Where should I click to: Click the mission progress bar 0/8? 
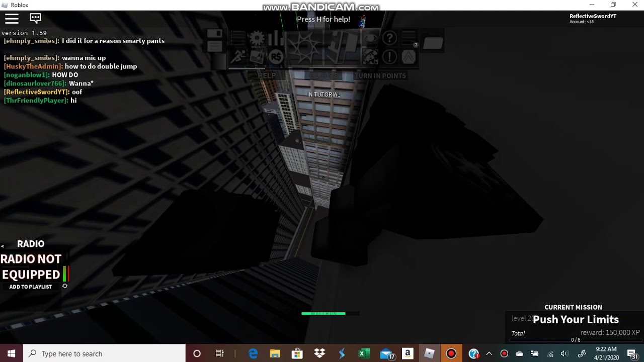click(x=576, y=340)
